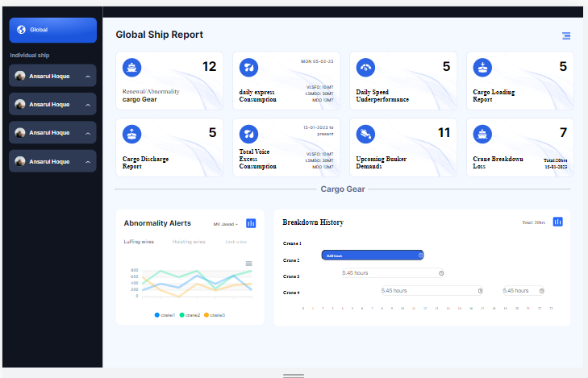Switch to the Hoisting wires tab
Viewport: 588px width, 378px height.
[189, 242]
